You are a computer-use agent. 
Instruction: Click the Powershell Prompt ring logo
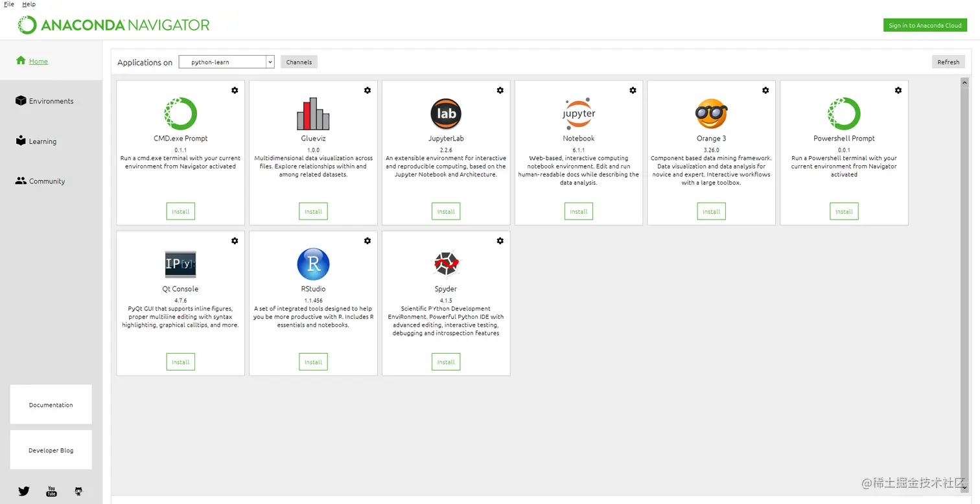844,114
